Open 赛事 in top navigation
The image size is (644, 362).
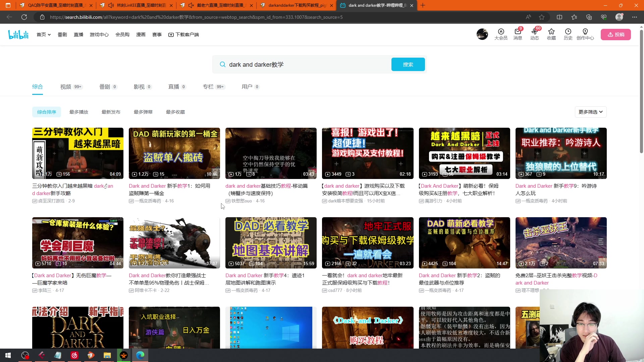click(x=157, y=35)
